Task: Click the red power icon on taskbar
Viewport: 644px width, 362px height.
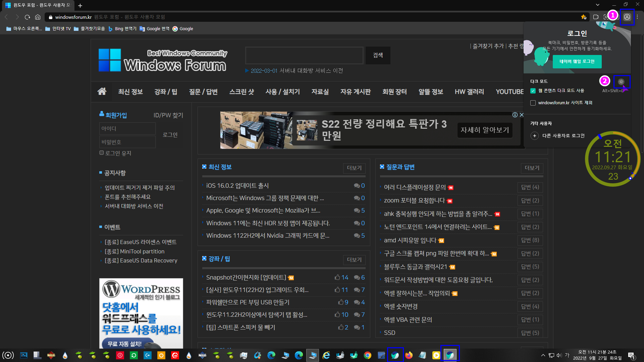Action: [120, 355]
